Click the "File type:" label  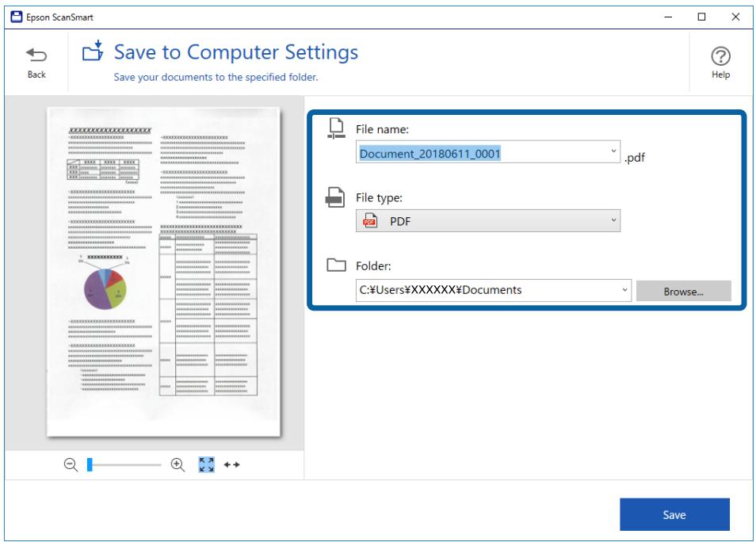[x=379, y=198]
